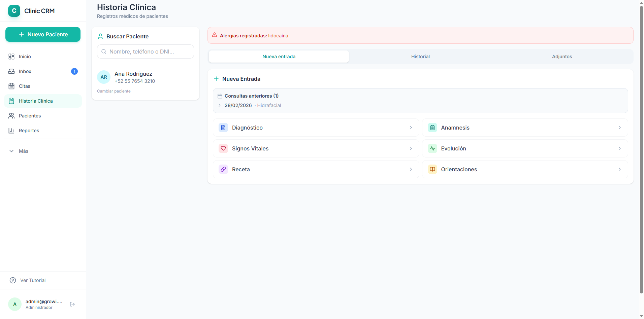Click the Historia Clínica clipboard icon
This screenshot has height=319, width=644.
point(11,101)
